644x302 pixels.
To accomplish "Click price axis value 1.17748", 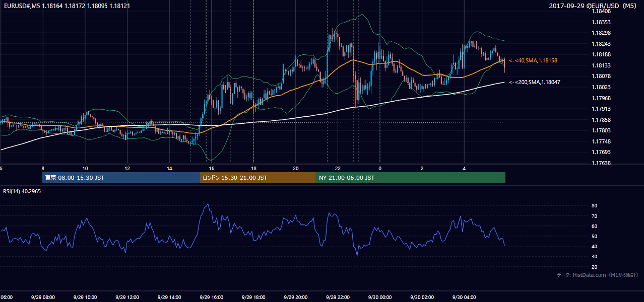I will (x=601, y=141).
